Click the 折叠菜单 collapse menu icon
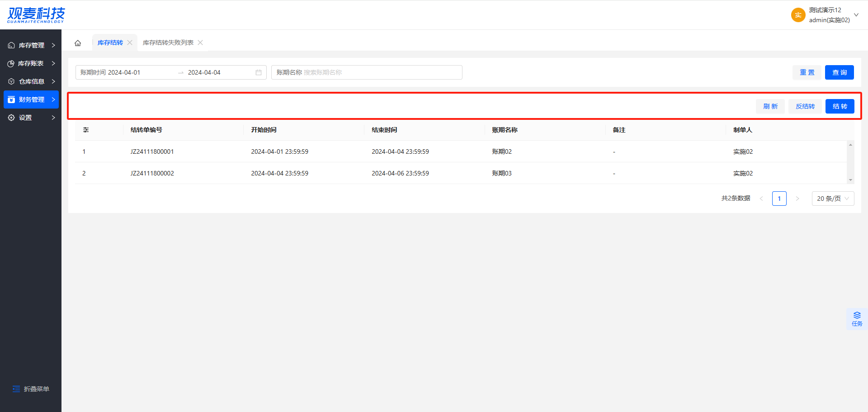 16,389
